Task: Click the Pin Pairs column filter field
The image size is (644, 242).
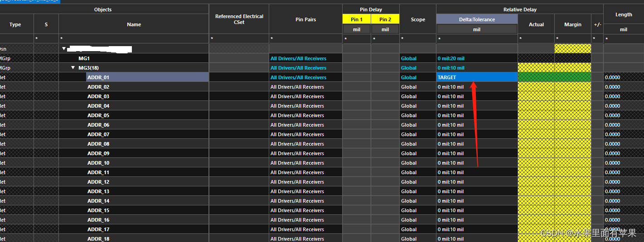Action: coord(305,39)
